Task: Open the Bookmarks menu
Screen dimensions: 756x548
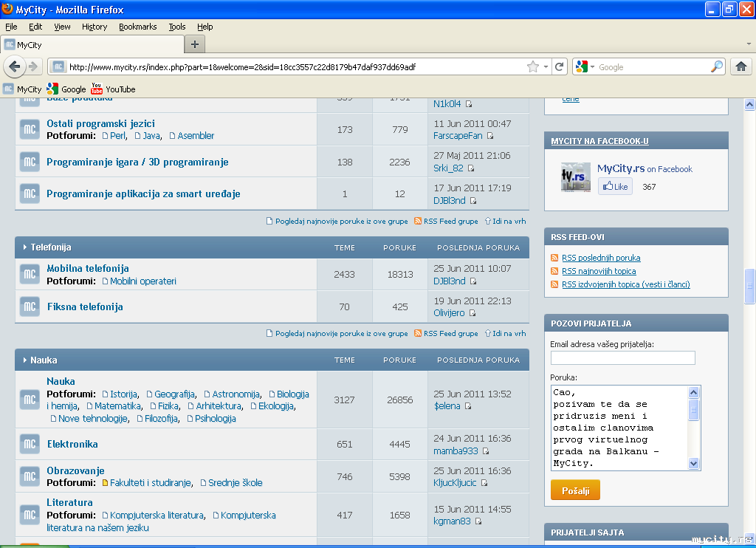Action: coord(138,27)
